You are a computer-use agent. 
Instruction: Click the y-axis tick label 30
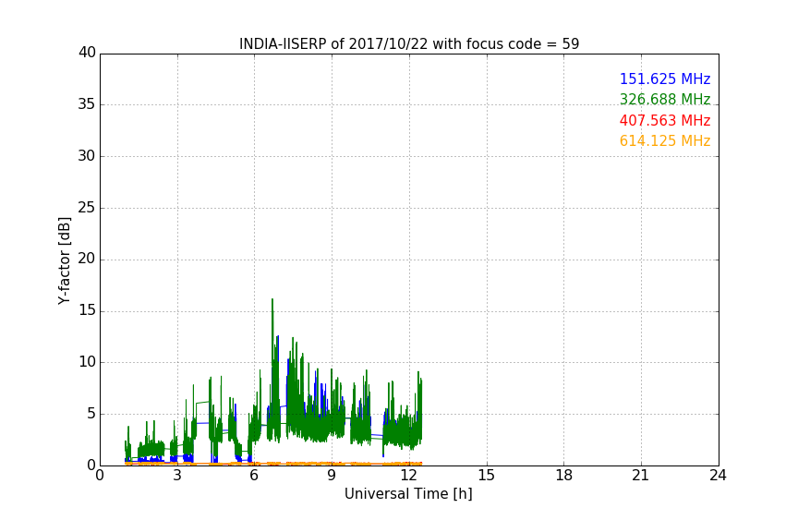click(x=87, y=156)
